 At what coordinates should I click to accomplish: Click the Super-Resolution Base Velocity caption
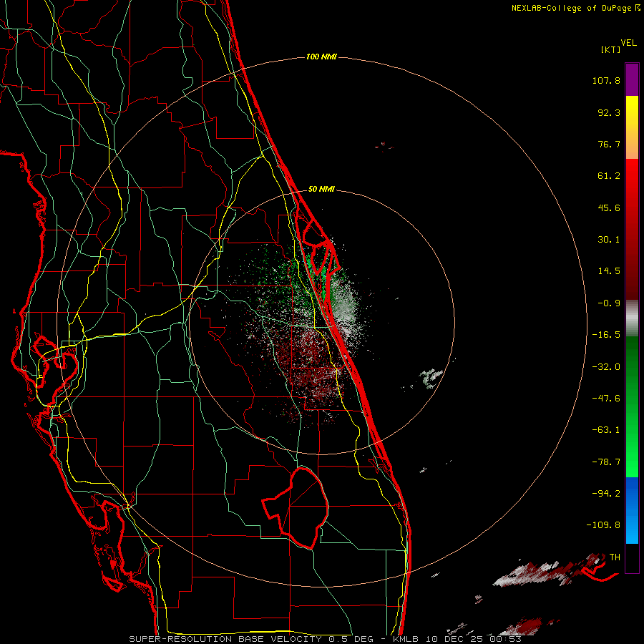pyautogui.click(x=325, y=639)
